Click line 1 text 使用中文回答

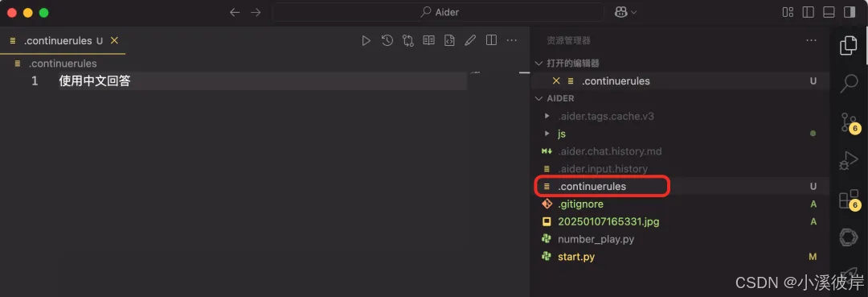(x=95, y=81)
